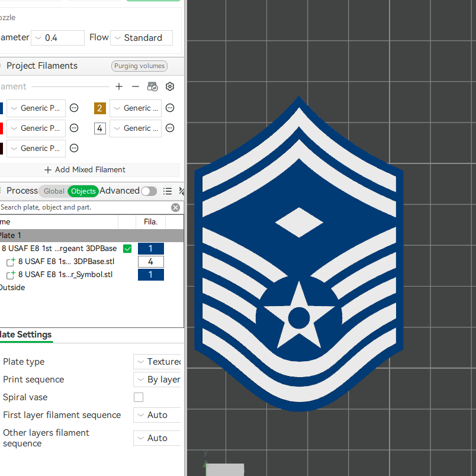Image resolution: width=476 pixels, height=476 pixels.
Task: Click the Fila. column header
Action: point(150,222)
